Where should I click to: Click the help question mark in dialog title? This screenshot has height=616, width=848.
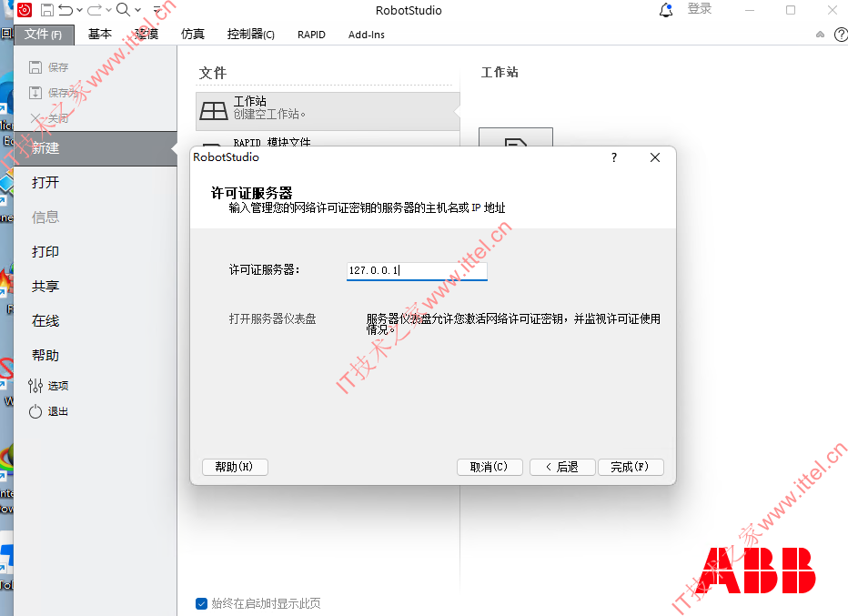tap(614, 157)
